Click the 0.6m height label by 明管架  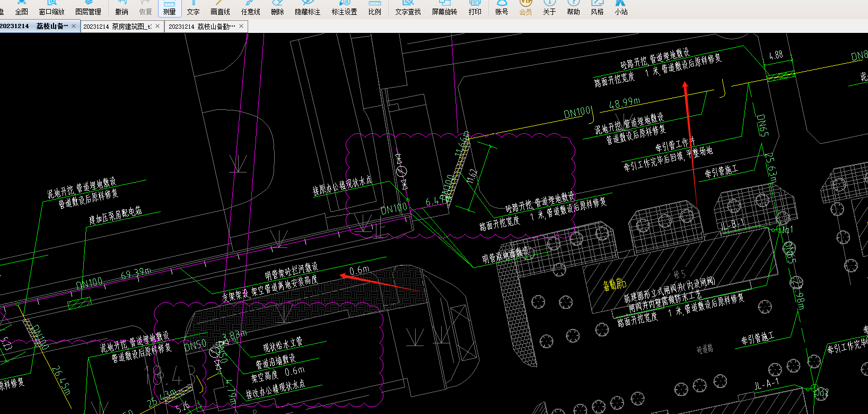tap(360, 270)
